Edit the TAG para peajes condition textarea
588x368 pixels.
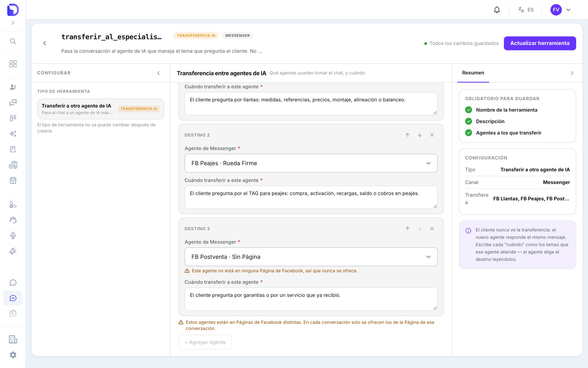pyautogui.click(x=311, y=197)
